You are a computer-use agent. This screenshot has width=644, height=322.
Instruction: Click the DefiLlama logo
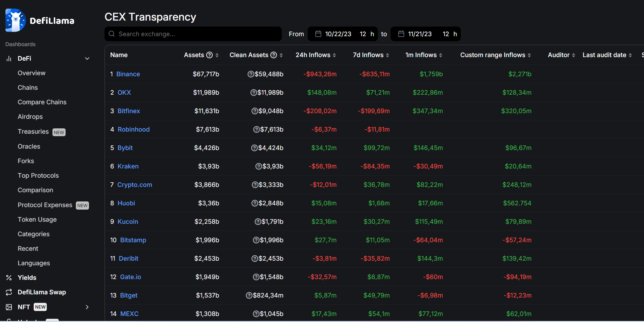(40, 20)
